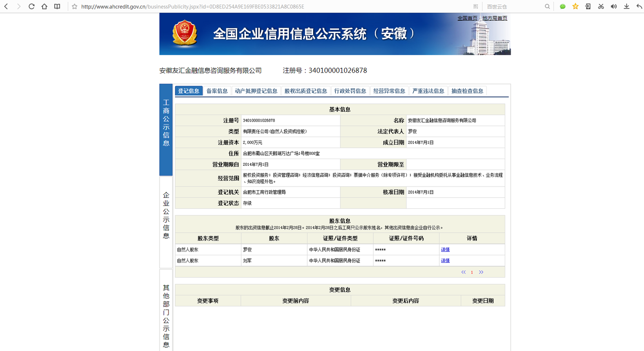The width and height of the screenshot is (644, 351).
Task: Click the browser forward arrow
Action: 19,6
